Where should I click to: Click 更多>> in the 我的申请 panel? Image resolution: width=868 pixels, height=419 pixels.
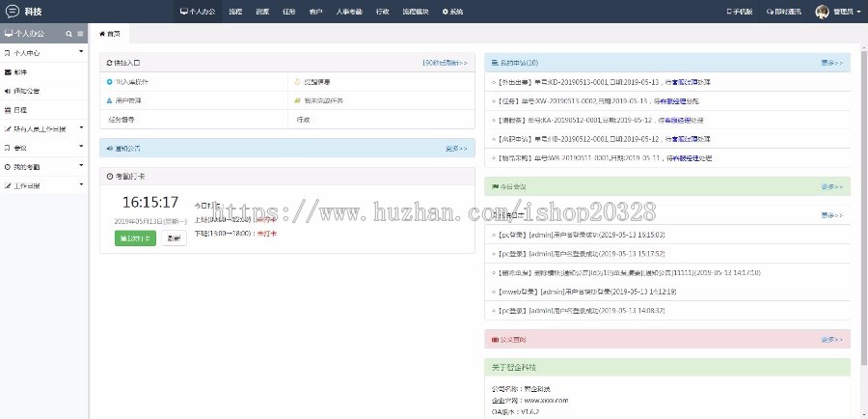tap(832, 63)
